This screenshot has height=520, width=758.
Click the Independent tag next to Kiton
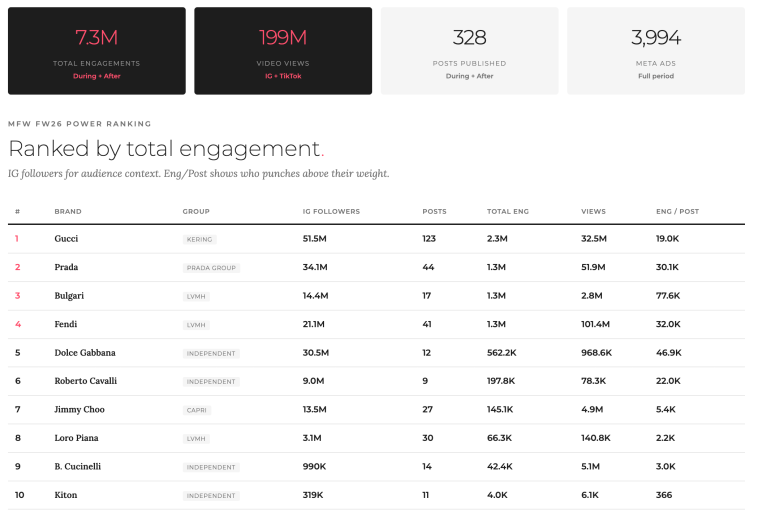click(211, 496)
